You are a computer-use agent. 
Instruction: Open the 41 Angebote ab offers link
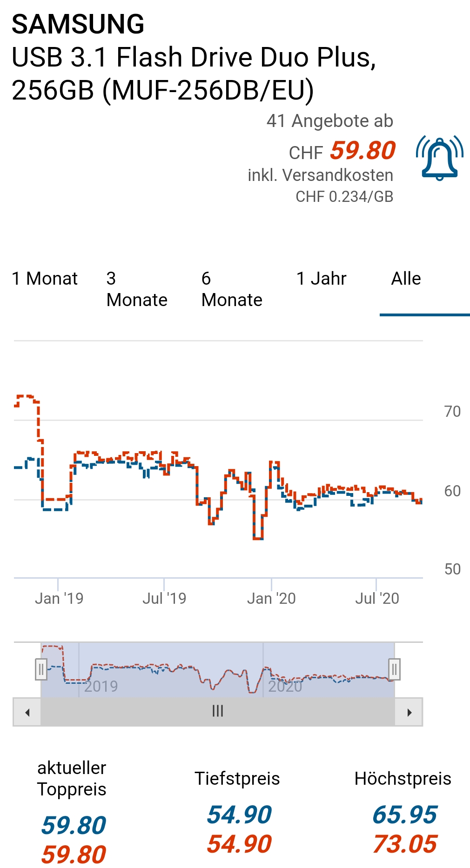pyautogui.click(x=329, y=121)
